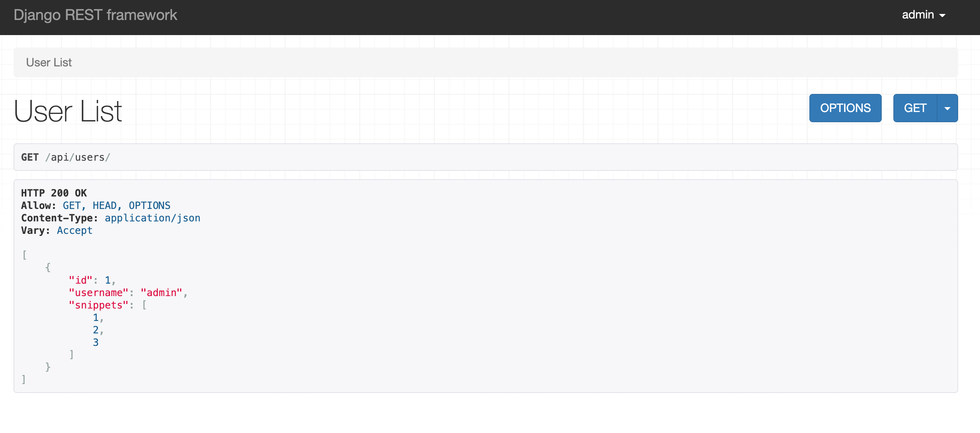Click the HTTP 200 OK status line
The height and width of the screenshot is (433, 980).
click(x=54, y=193)
